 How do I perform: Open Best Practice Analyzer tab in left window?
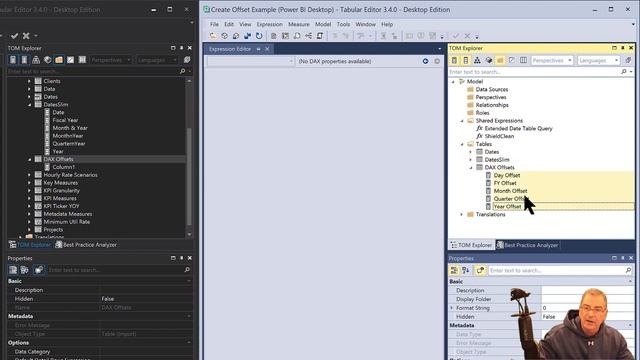[x=86, y=245]
